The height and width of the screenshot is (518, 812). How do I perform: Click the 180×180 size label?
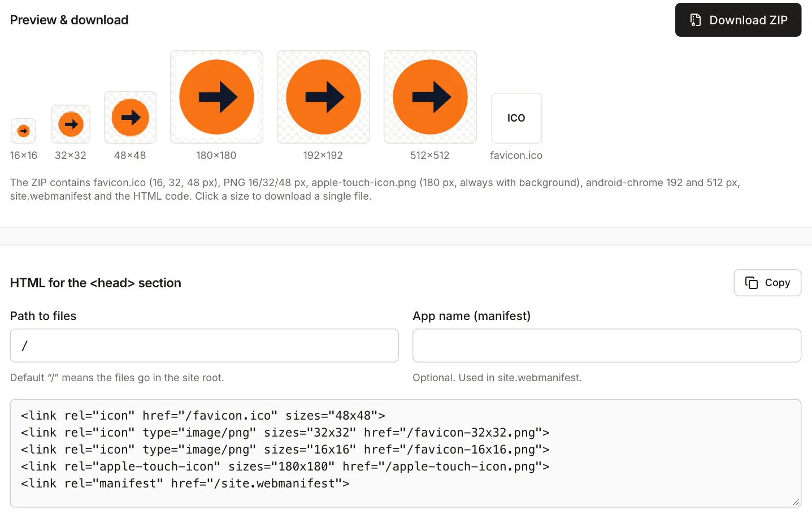(x=216, y=156)
